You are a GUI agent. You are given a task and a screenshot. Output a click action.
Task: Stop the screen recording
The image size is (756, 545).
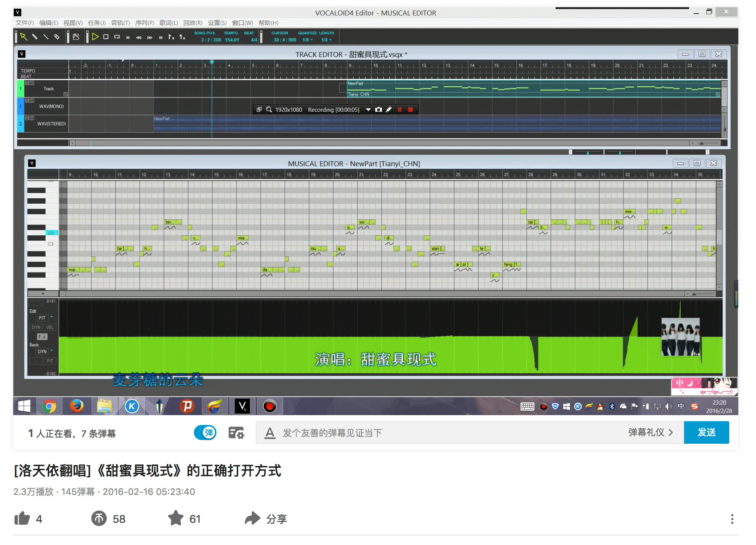point(410,110)
